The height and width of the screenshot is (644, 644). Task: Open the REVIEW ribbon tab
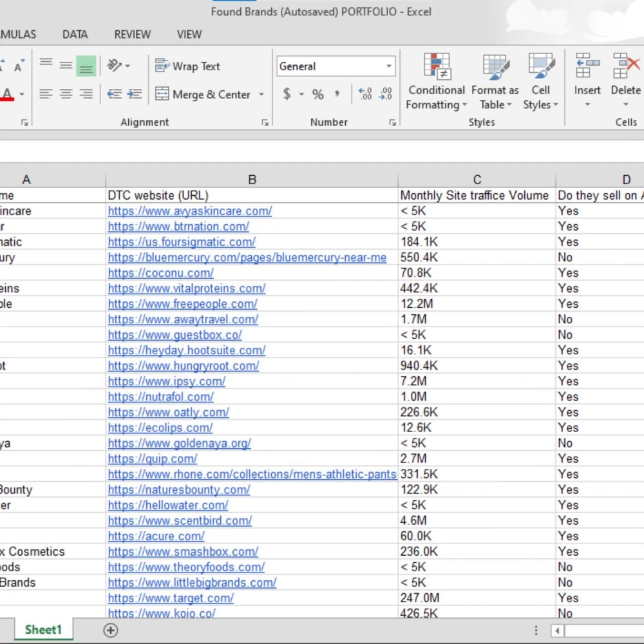pyautogui.click(x=132, y=34)
